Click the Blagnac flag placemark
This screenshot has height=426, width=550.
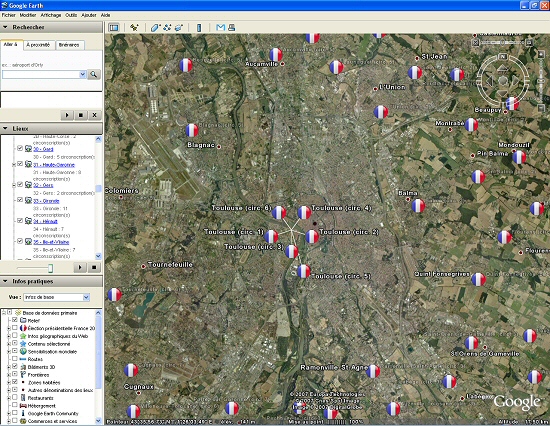pos(192,130)
